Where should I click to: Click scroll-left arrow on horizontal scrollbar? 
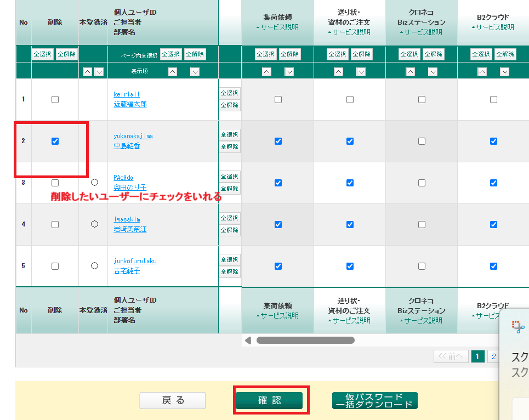pos(248,340)
